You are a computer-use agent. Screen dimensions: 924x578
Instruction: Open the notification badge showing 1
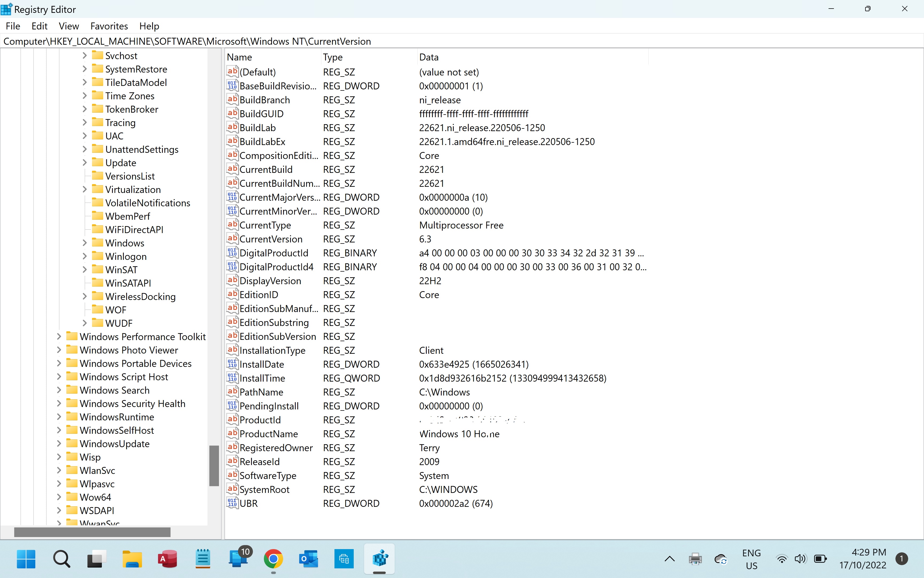(x=902, y=559)
